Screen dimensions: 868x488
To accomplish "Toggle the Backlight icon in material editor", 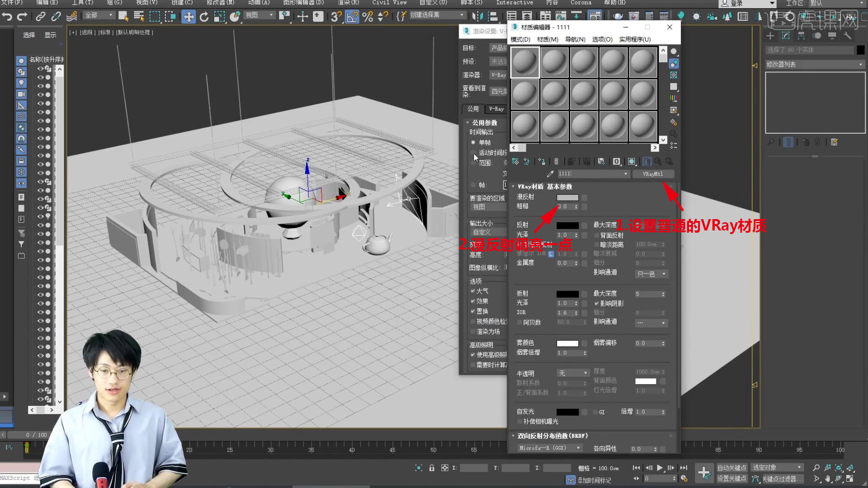I will pos(674,63).
